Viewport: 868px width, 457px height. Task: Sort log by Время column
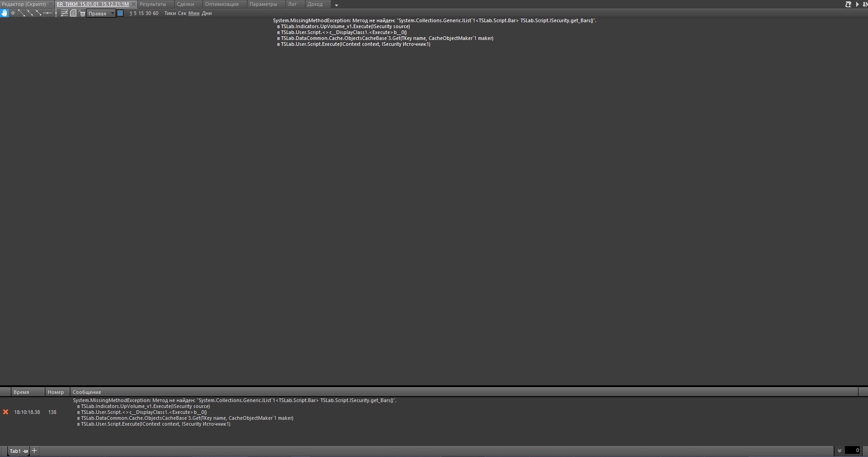pos(28,392)
